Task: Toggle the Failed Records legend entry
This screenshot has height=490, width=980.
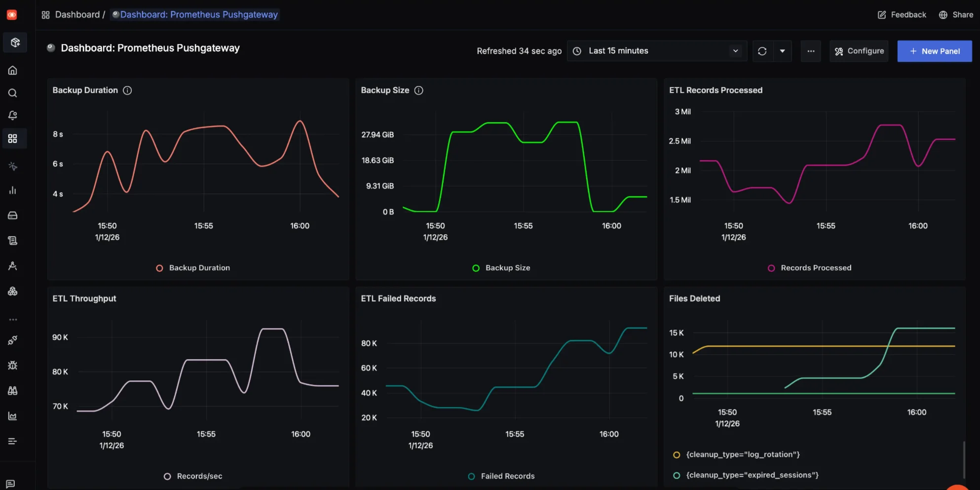Action: pos(501,476)
